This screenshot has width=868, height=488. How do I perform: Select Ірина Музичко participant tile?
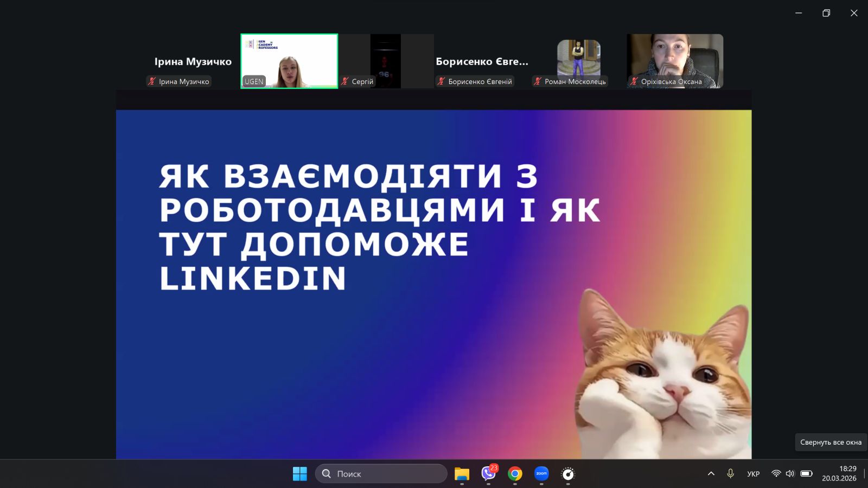(x=193, y=61)
